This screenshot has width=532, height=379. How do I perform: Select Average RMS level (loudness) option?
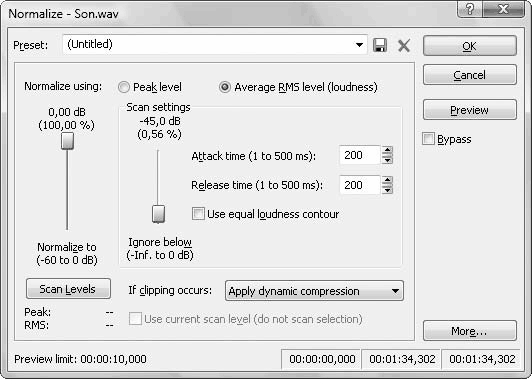(x=225, y=87)
